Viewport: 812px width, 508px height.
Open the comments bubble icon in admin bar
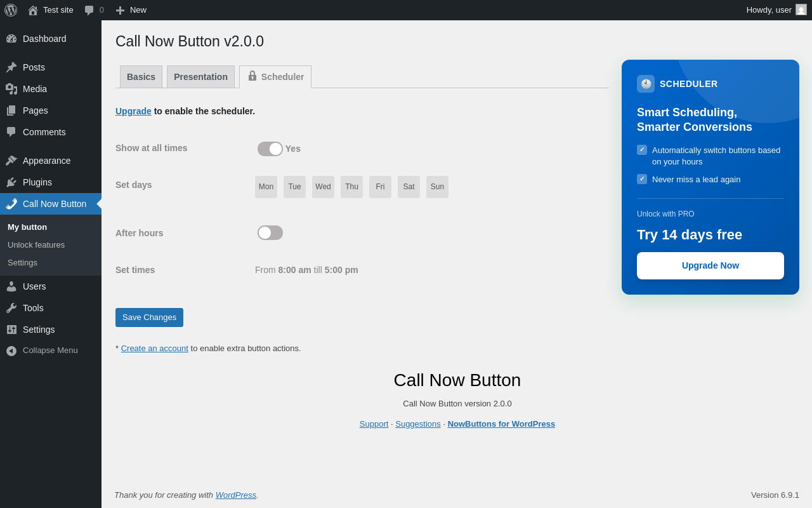pyautogui.click(x=89, y=10)
